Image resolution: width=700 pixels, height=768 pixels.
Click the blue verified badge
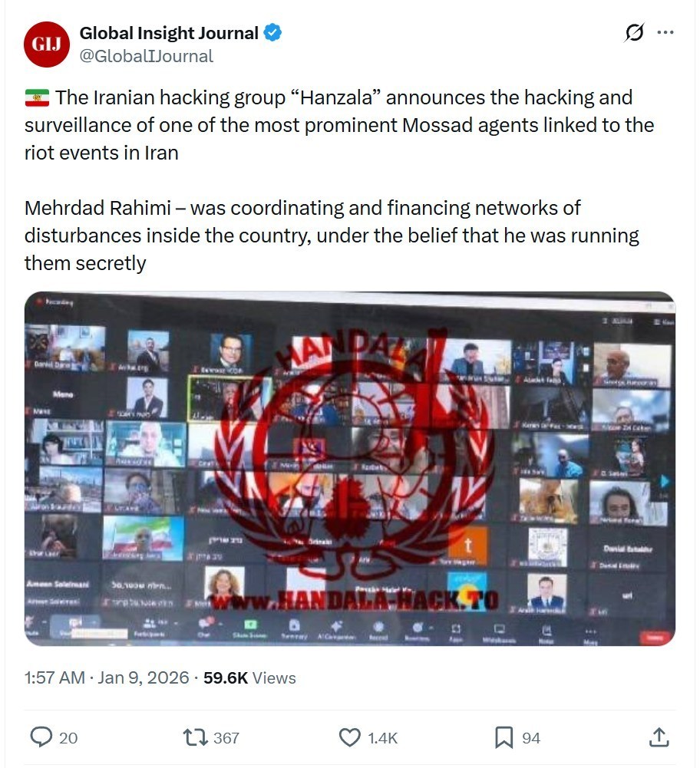272,33
